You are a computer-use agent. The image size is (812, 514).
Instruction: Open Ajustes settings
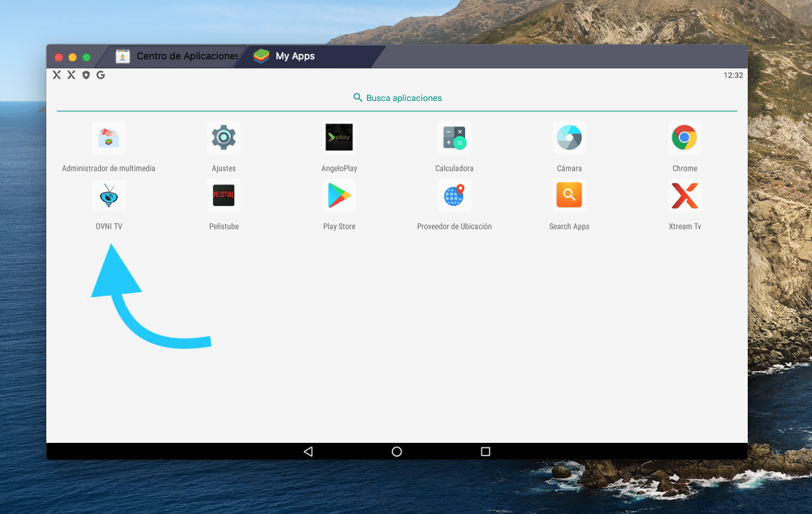224,137
